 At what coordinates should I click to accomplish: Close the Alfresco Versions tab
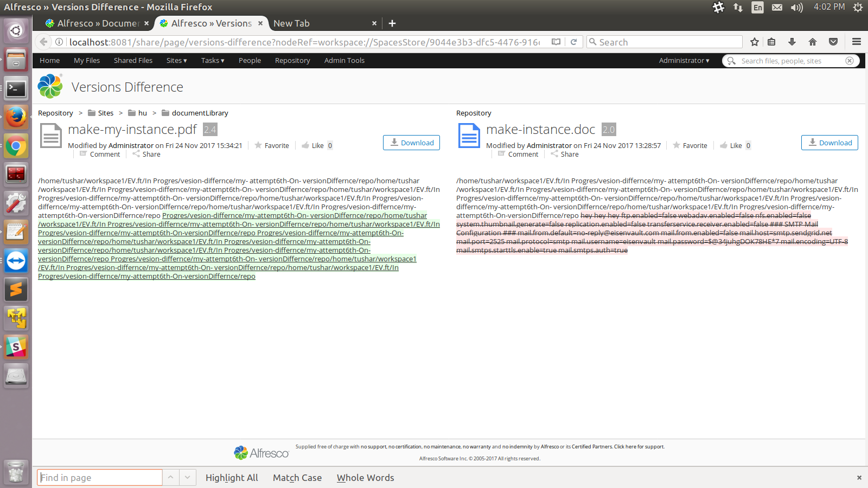[260, 23]
